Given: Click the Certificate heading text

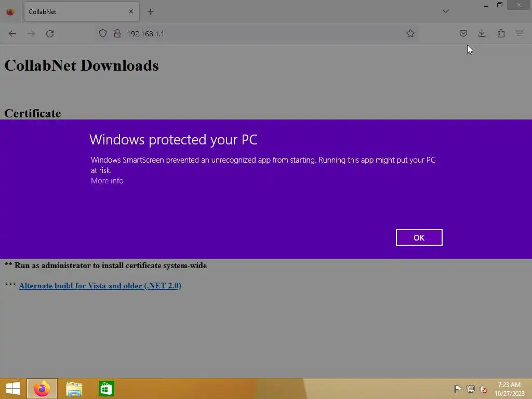Looking at the screenshot, I should [33, 113].
